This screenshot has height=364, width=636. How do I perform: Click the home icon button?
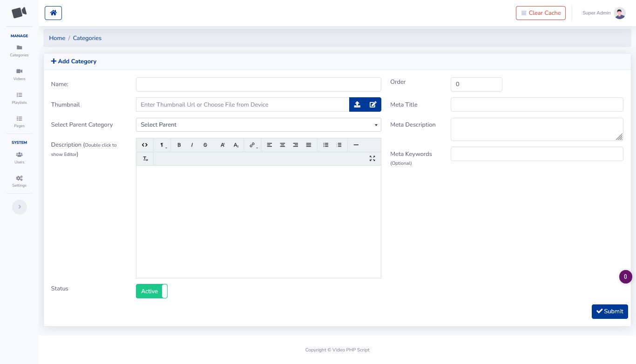tap(53, 13)
